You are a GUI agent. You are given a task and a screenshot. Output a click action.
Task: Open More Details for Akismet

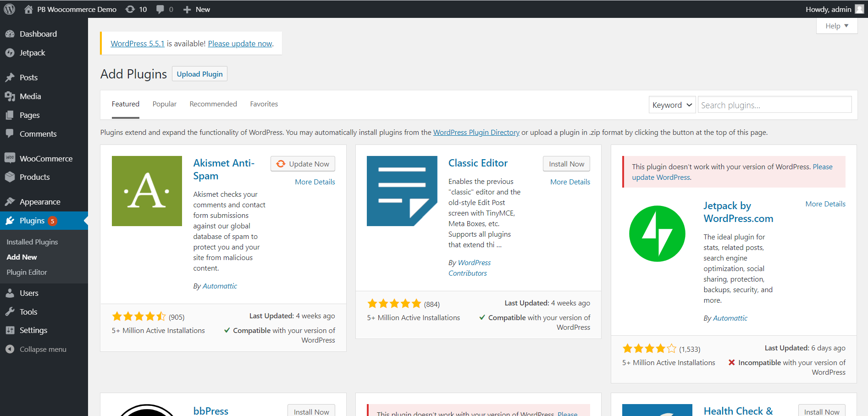[315, 182]
